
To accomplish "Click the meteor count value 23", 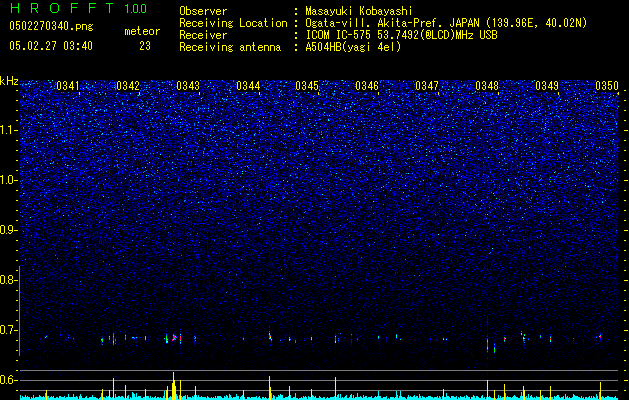I will [x=145, y=46].
